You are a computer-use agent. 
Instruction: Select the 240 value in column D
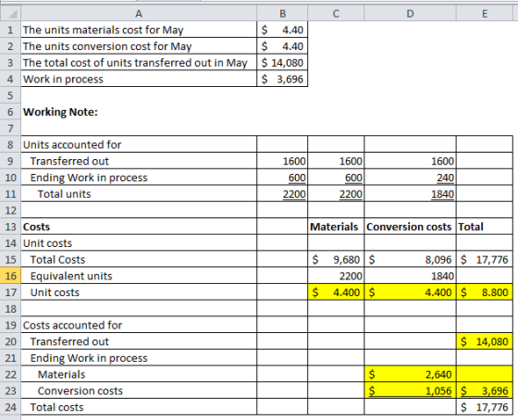[410, 178]
